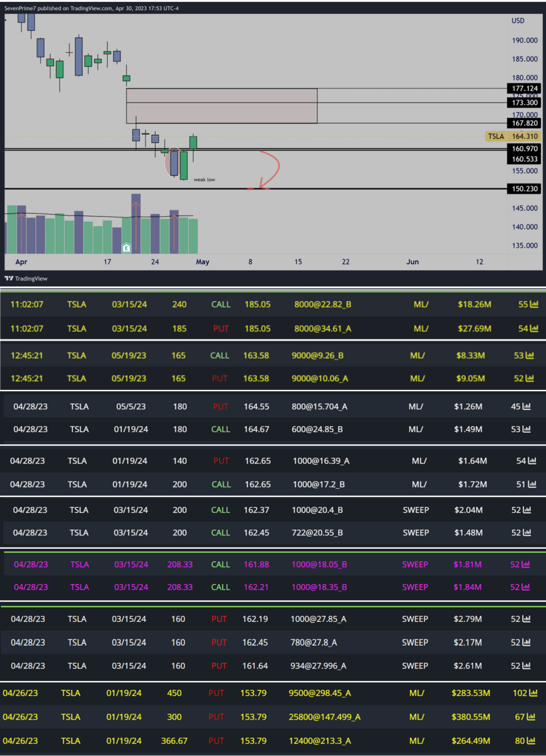The height and width of the screenshot is (756, 546).
Task: Open chart icon in the $1.49M CALL row
Action: click(x=527, y=430)
